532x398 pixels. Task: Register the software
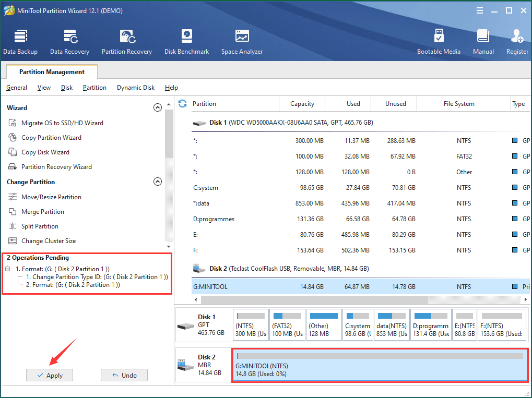click(516, 41)
